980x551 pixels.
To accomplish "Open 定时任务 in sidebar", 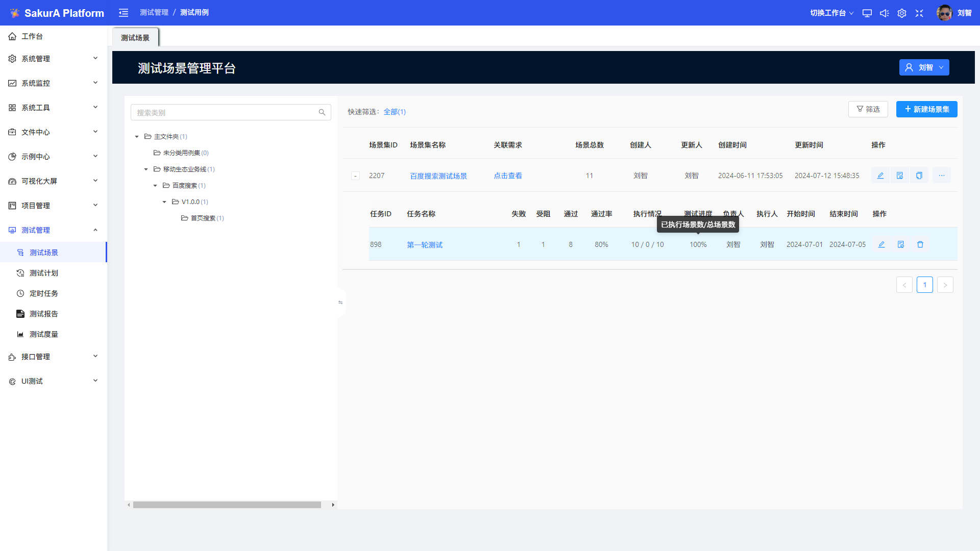I will pos(54,293).
